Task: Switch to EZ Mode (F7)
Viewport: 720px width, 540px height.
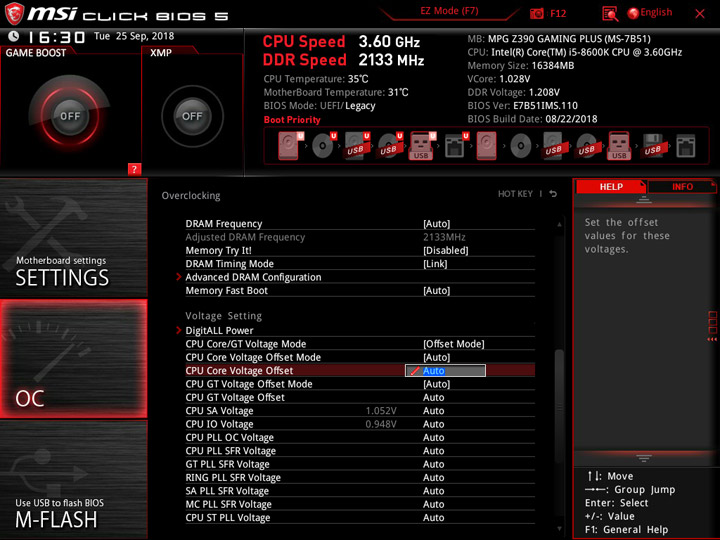Action: (449, 11)
